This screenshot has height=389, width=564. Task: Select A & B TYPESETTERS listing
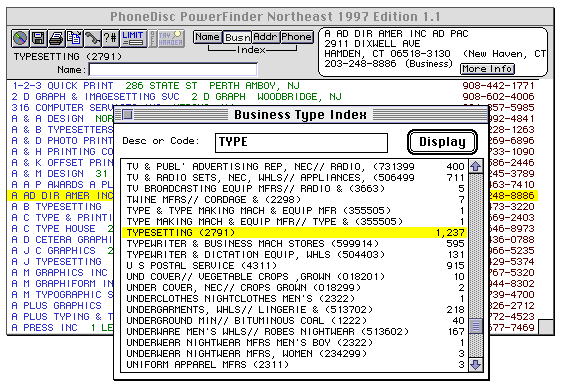coord(61,130)
